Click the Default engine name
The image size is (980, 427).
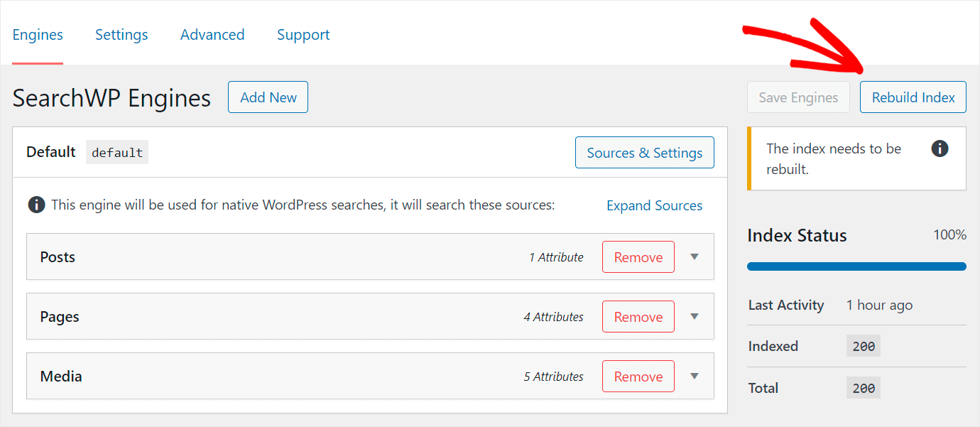(x=50, y=152)
